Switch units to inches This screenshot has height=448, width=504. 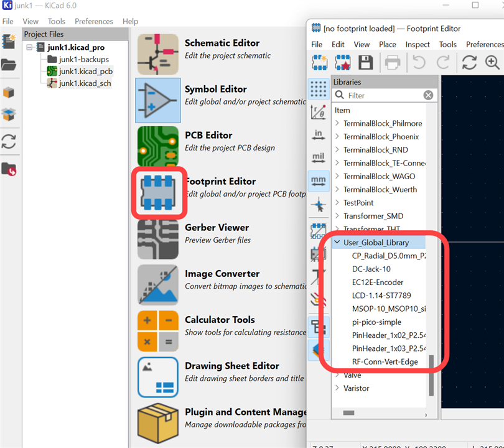pos(319,135)
